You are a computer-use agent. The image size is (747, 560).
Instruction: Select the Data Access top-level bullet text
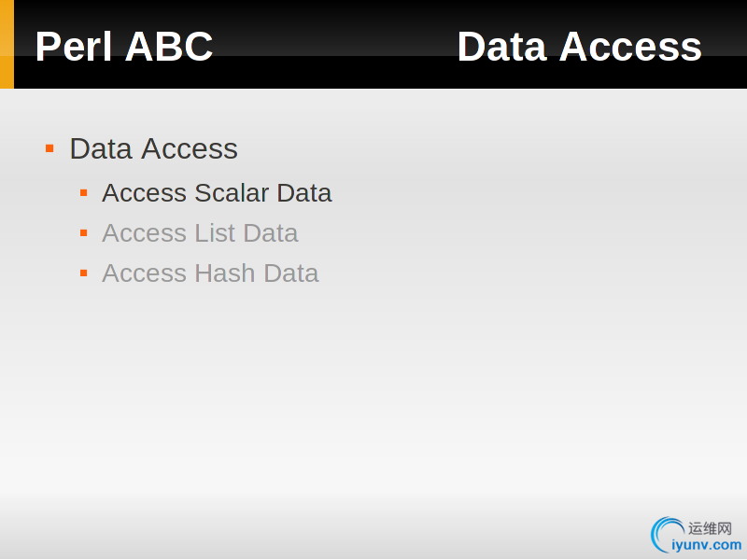click(153, 148)
